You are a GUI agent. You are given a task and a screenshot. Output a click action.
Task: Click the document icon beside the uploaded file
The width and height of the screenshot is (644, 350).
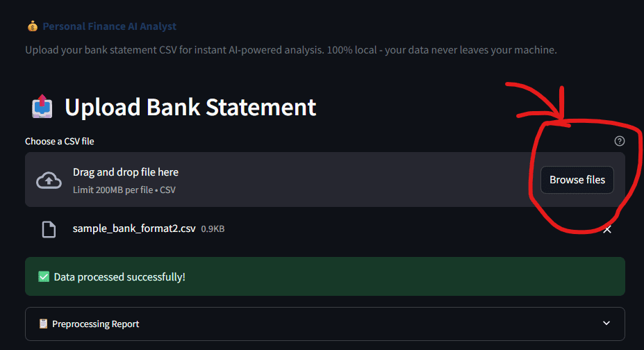(x=49, y=229)
